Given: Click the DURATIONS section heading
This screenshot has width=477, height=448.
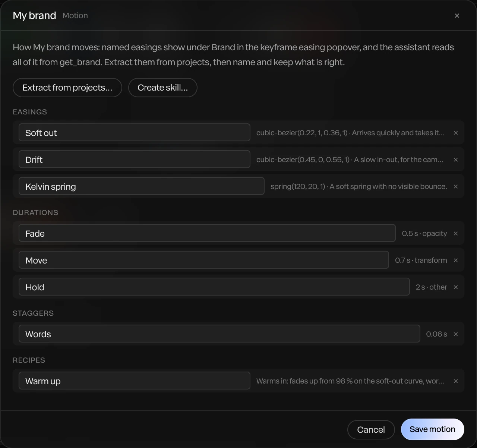Looking at the screenshot, I should (35, 212).
